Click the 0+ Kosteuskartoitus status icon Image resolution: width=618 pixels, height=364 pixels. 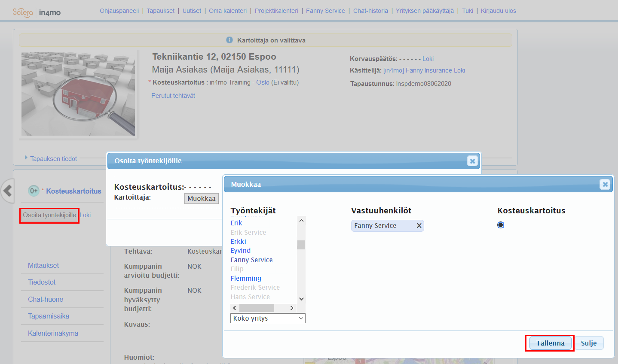34,191
